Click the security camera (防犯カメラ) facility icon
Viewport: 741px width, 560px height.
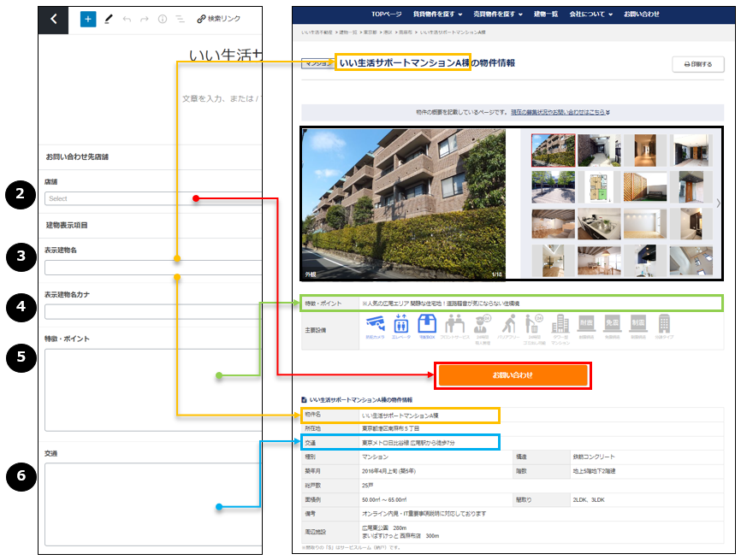375,326
